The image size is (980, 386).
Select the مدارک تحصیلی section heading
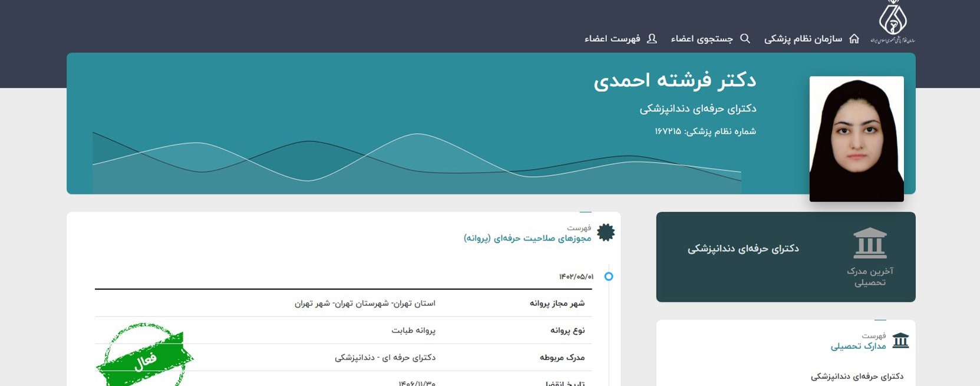858,346
